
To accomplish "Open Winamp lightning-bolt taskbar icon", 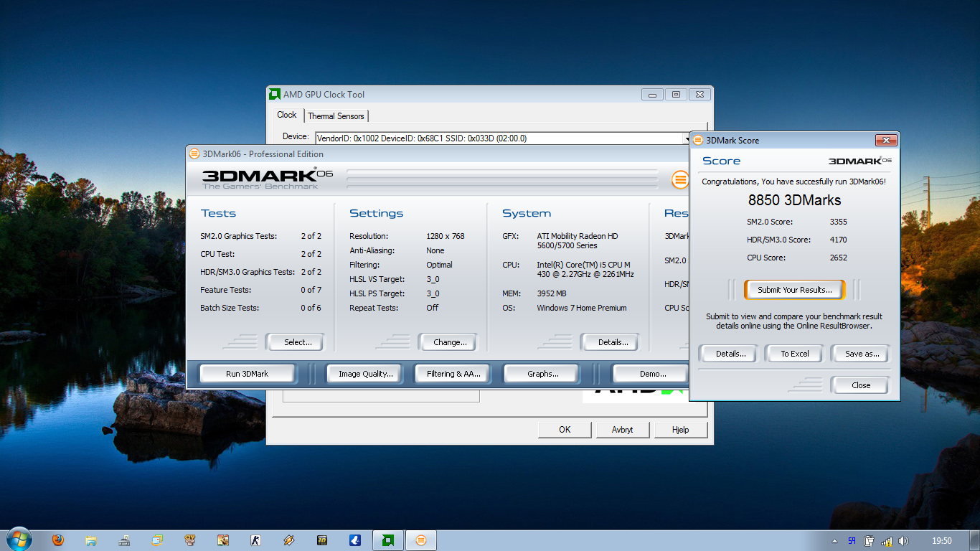I will coord(289,540).
